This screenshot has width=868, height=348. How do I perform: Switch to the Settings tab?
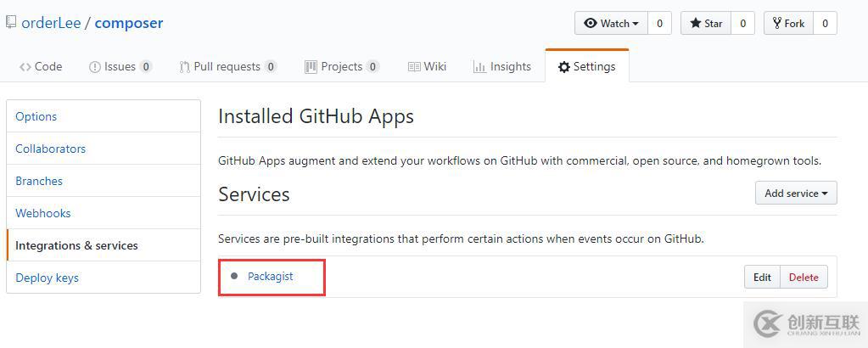(x=587, y=66)
